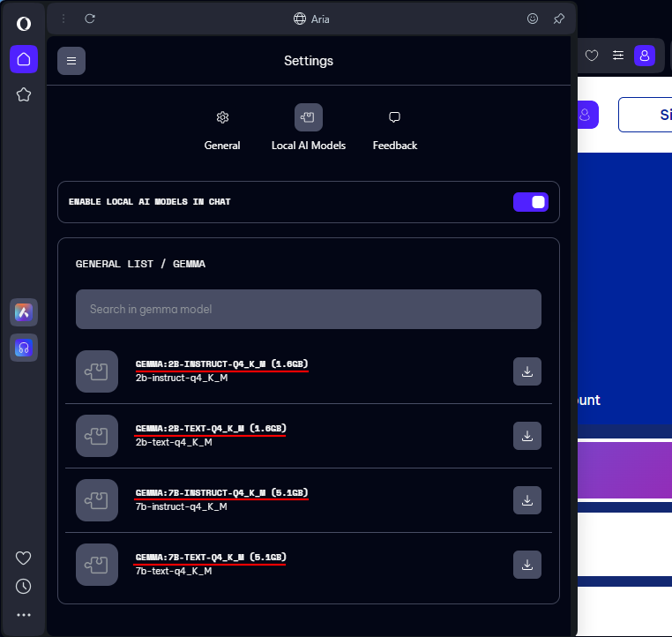Select GEMMA:2B-INSTRUCT-Q4_K_M (1.6GB) title
The image size is (672, 637).
pyautogui.click(x=221, y=364)
